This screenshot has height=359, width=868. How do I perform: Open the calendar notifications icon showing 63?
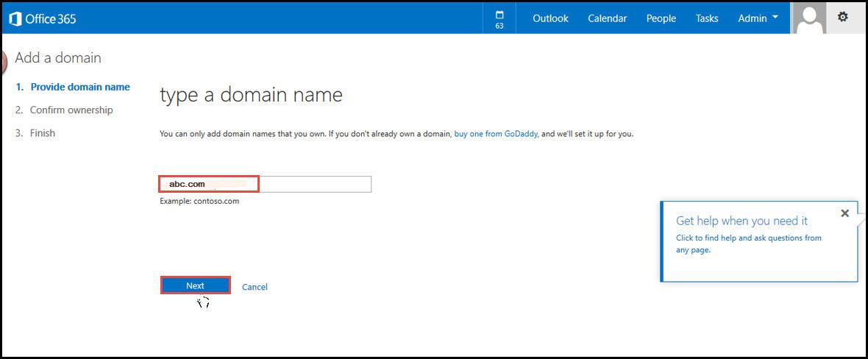(x=499, y=19)
